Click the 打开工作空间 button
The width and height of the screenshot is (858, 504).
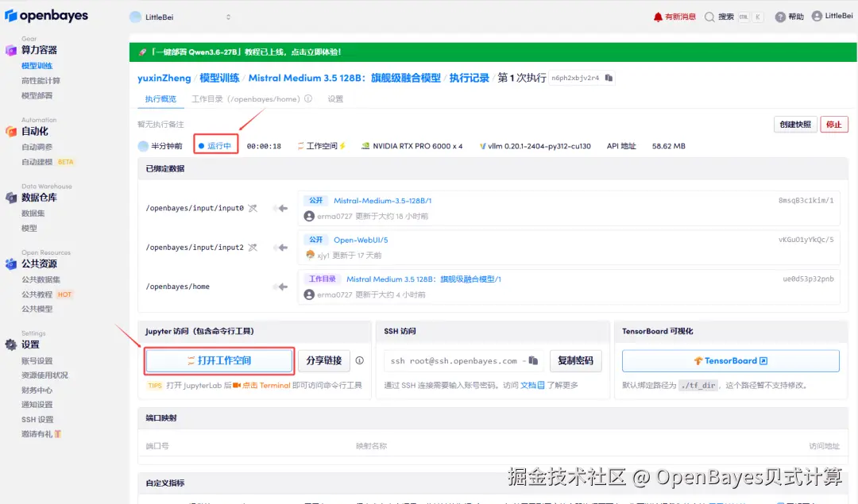[x=219, y=361]
